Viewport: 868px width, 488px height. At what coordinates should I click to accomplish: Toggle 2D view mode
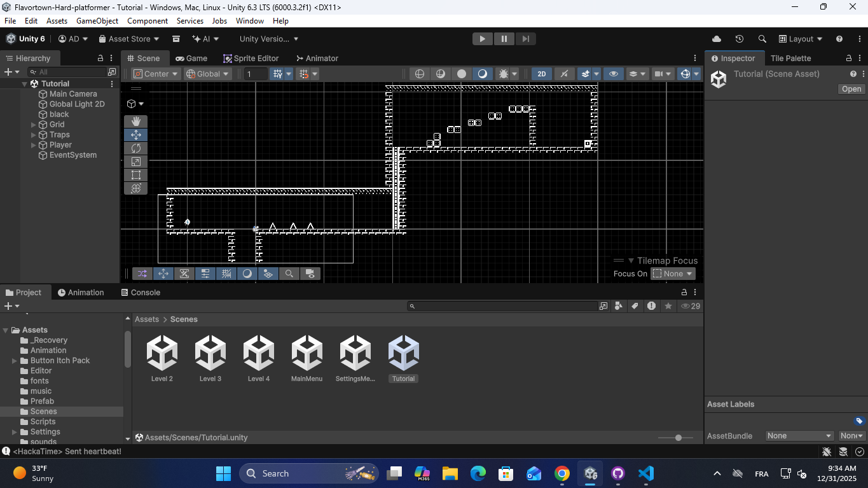point(541,74)
